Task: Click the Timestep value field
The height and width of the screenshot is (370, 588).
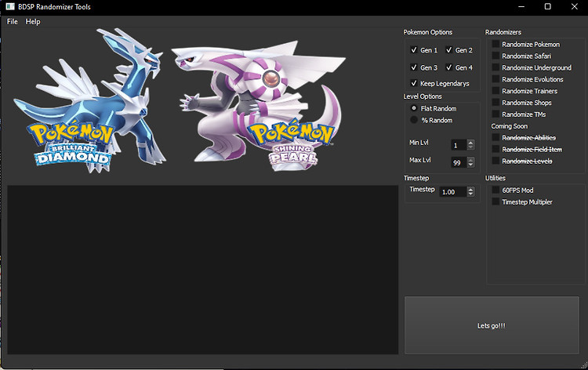Action: click(452, 192)
